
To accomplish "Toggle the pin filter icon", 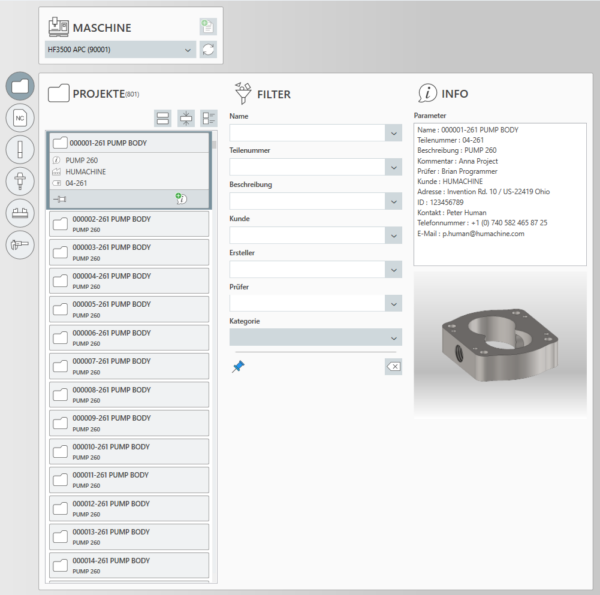I will pos(238,367).
